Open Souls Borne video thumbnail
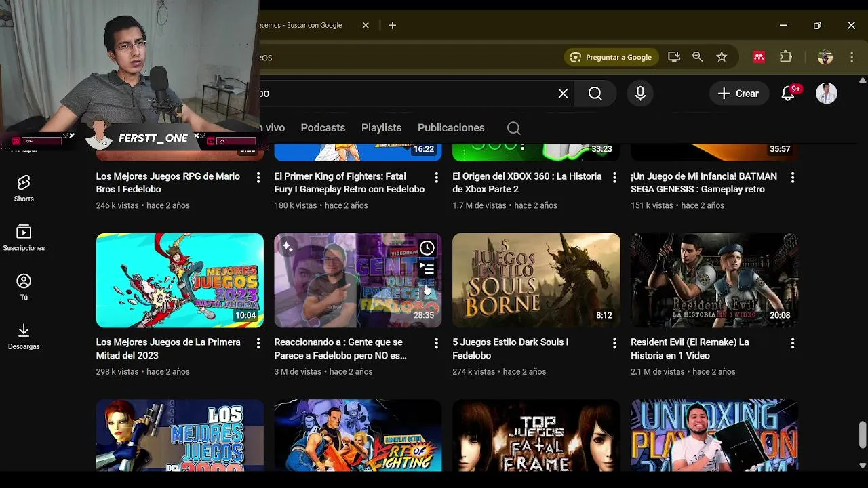This screenshot has width=868, height=488. point(536,281)
